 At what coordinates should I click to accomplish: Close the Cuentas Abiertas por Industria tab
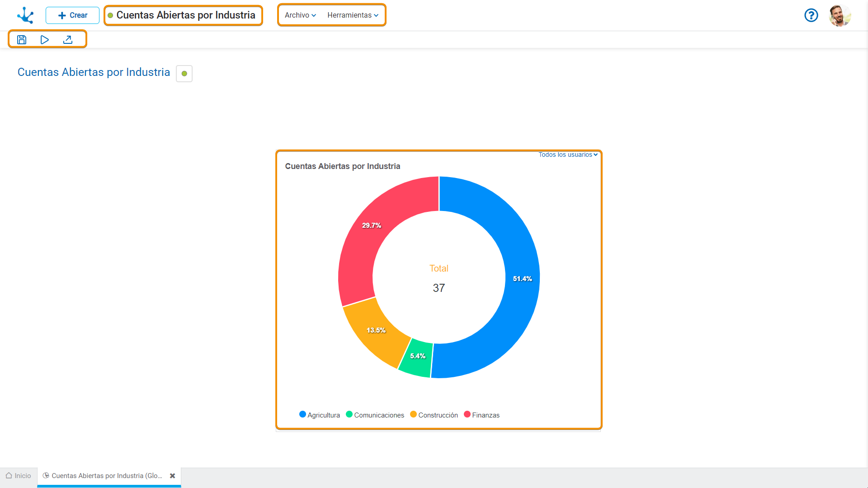(172, 476)
